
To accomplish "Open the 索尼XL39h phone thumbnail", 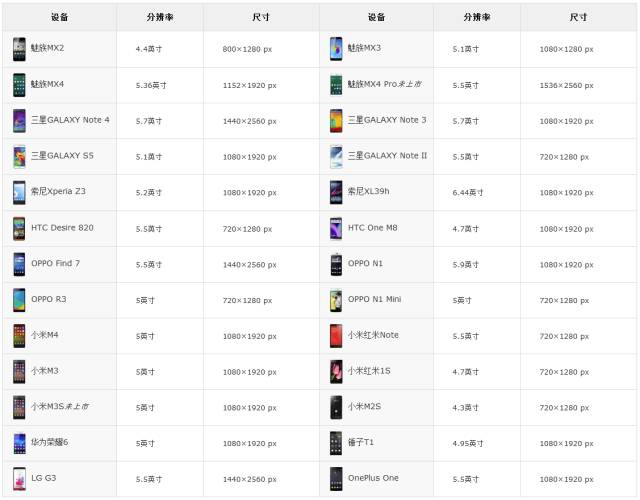I will click(336, 193).
